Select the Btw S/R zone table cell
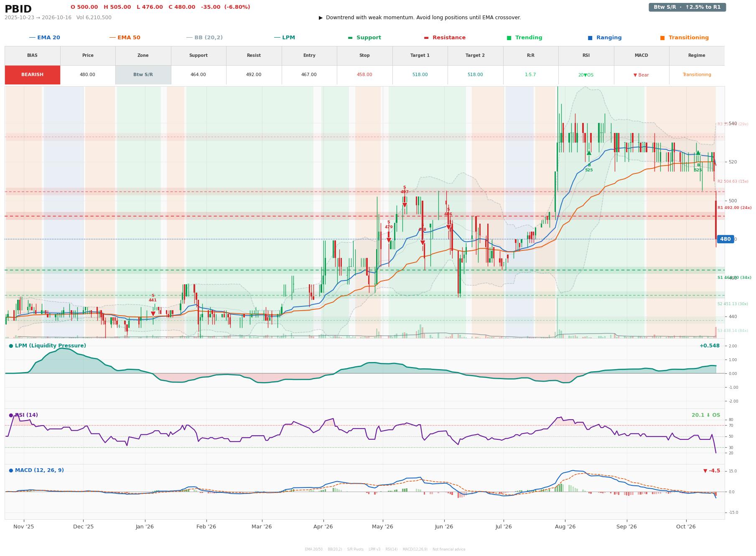The height and width of the screenshot is (556, 756). point(143,75)
